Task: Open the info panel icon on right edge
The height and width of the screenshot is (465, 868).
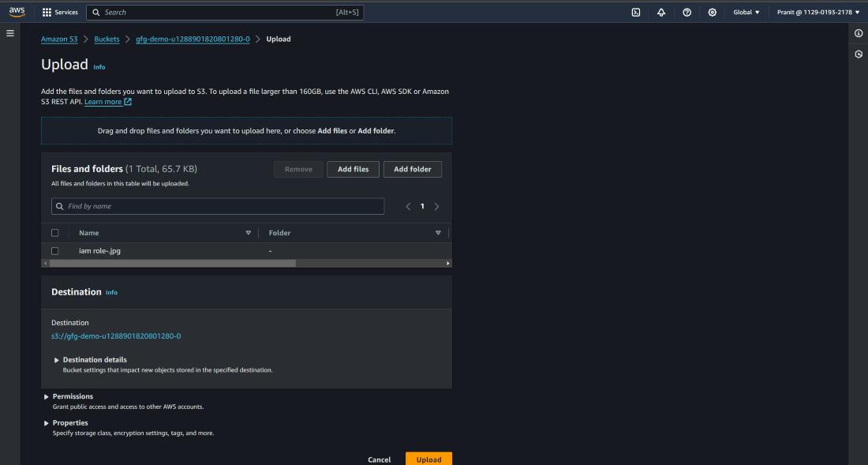Action: (859, 33)
